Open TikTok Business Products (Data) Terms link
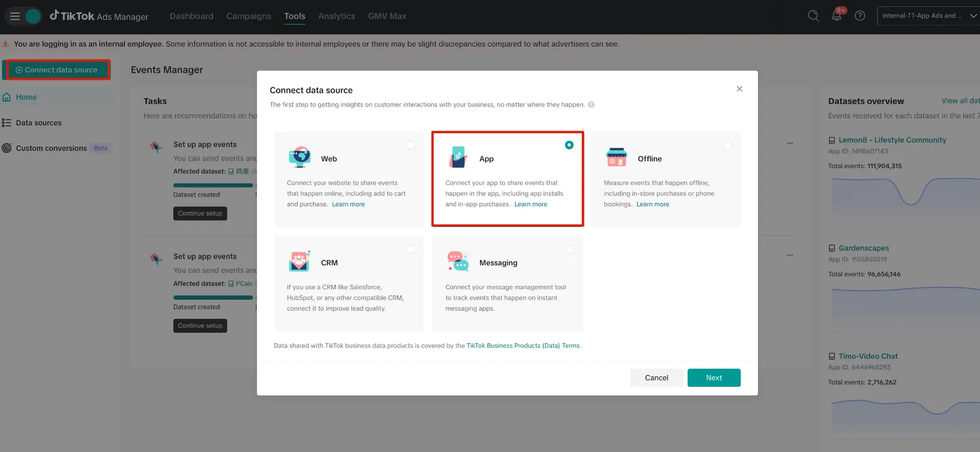This screenshot has height=452, width=980. point(523,346)
